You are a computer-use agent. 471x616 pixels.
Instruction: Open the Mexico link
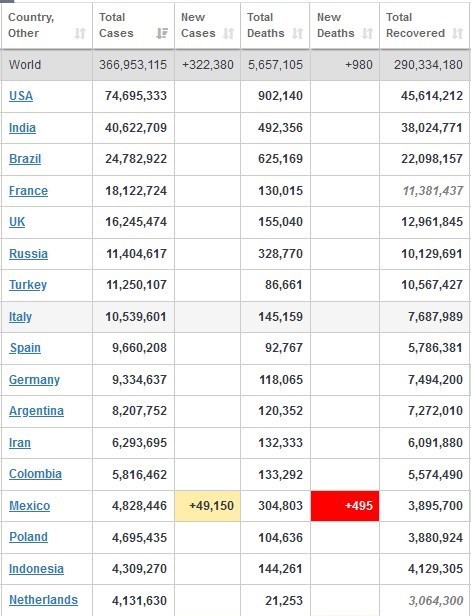[x=29, y=506]
